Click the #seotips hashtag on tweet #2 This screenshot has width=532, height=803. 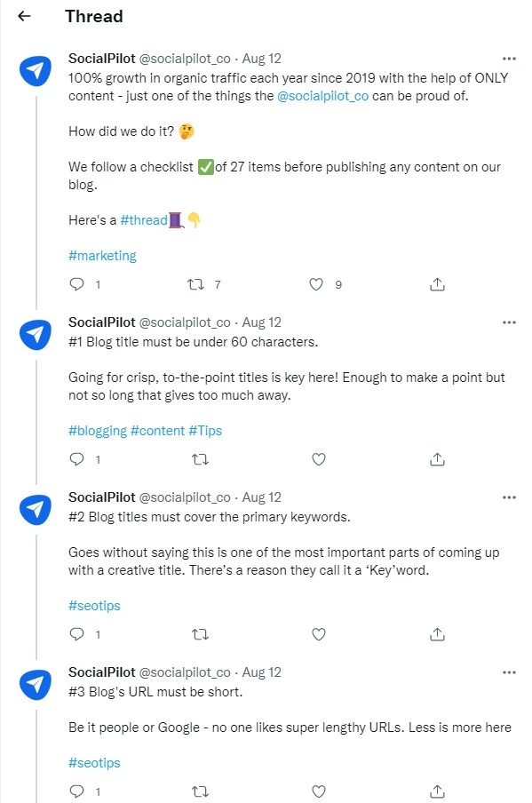coord(93,605)
